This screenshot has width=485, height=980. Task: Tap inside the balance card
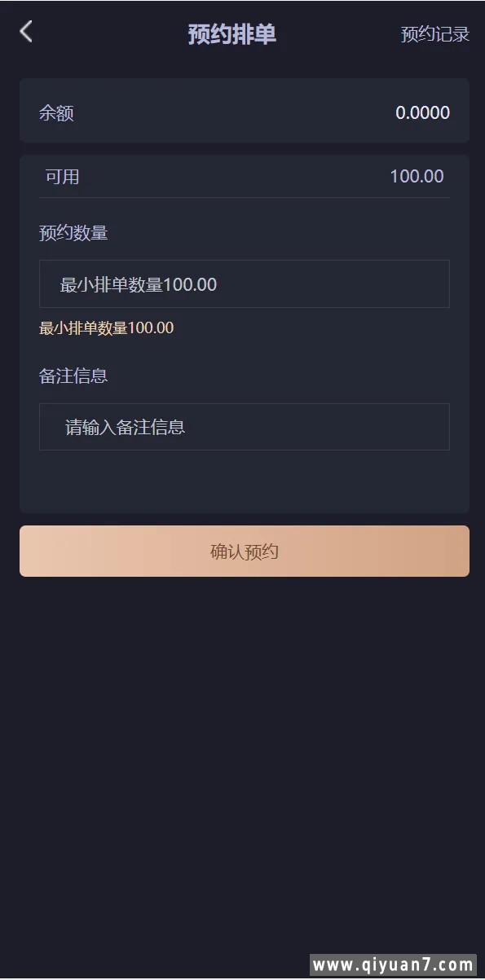pos(245,112)
